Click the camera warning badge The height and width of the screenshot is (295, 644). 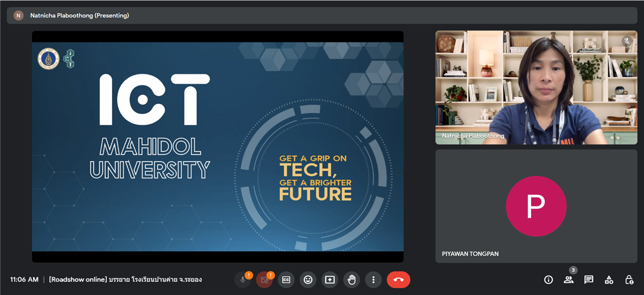pos(271,275)
